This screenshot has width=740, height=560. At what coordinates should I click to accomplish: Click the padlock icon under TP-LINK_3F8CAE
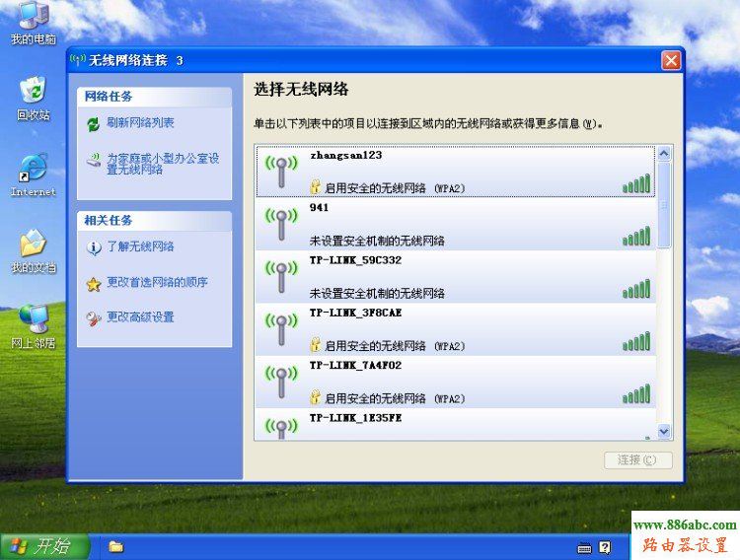316,345
